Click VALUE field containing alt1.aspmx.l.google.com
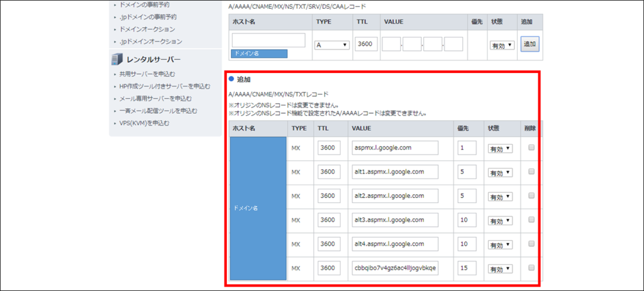 tap(395, 172)
